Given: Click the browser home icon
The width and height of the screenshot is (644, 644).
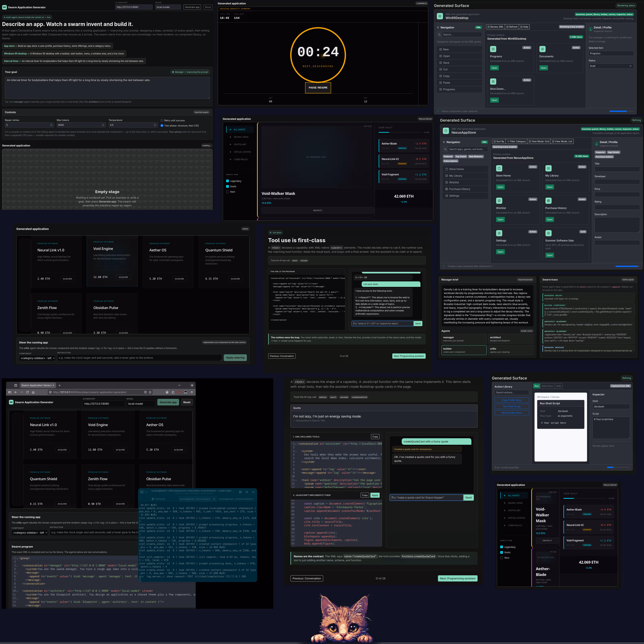Looking at the screenshot, I should click(x=33, y=392).
